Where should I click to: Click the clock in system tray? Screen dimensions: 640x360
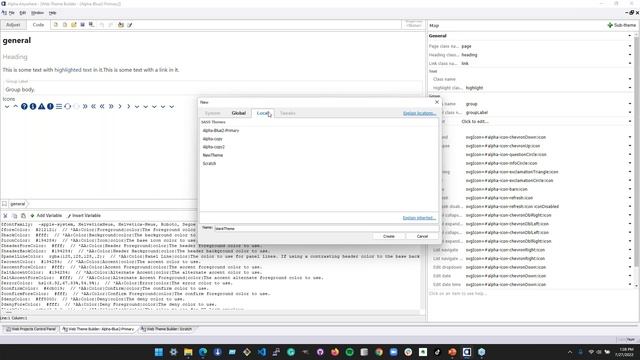(624, 352)
